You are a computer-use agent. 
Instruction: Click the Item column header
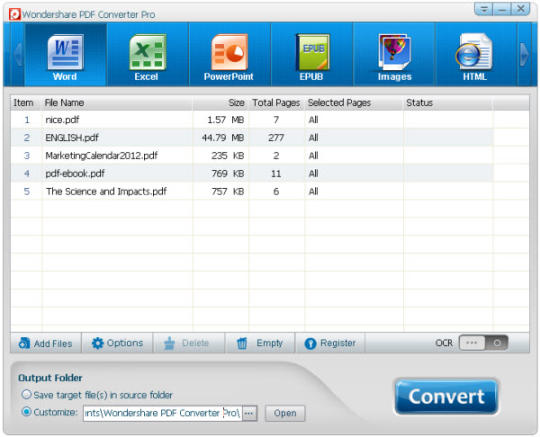point(26,103)
